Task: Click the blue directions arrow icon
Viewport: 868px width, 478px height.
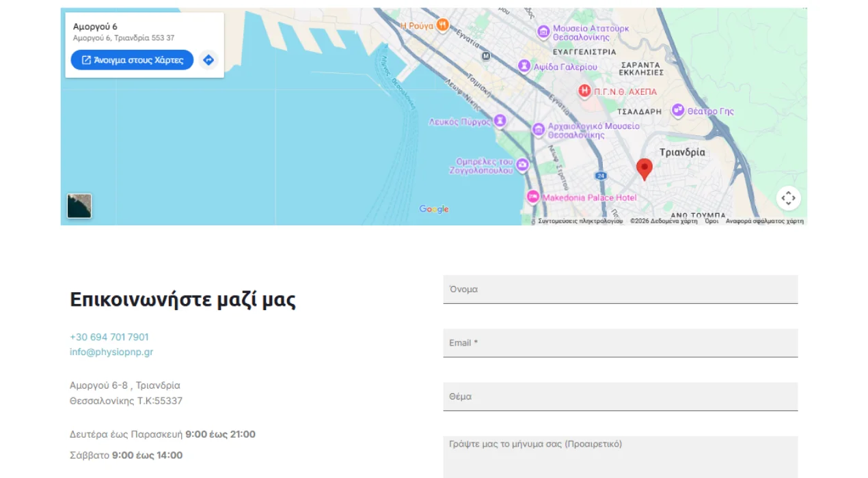Action: (208, 60)
